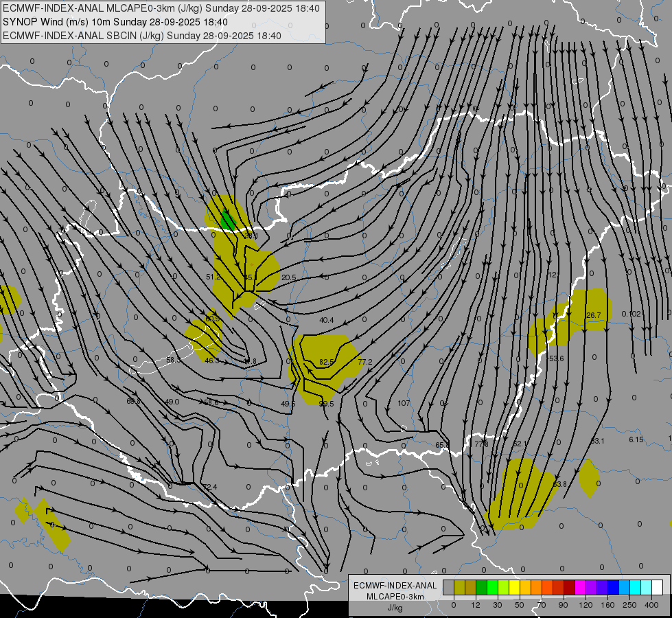Click the 82.5 value on the map
672x618 pixels.
point(327,362)
